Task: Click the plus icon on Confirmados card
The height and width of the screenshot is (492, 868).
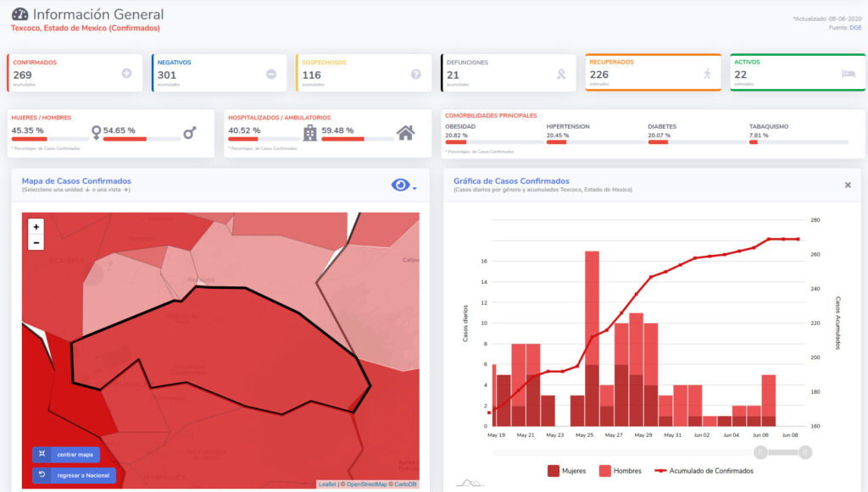Action: point(127,74)
